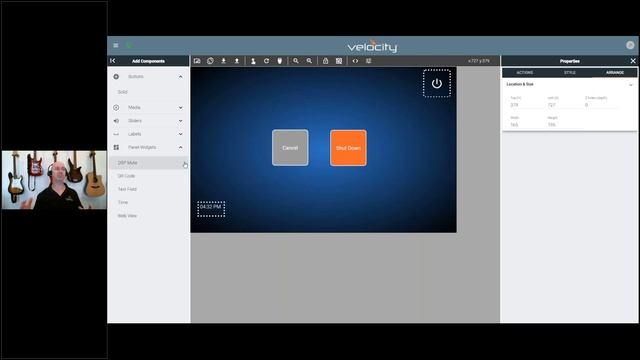The image size is (640, 360).
Task: Switch to the Actions tab
Action: click(x=524, y=73)
